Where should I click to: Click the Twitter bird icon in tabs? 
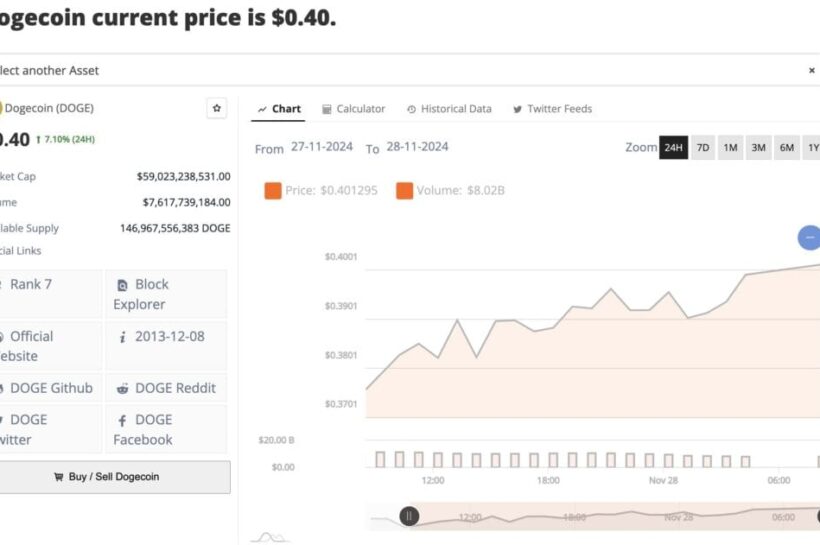(x=517, y=109)
